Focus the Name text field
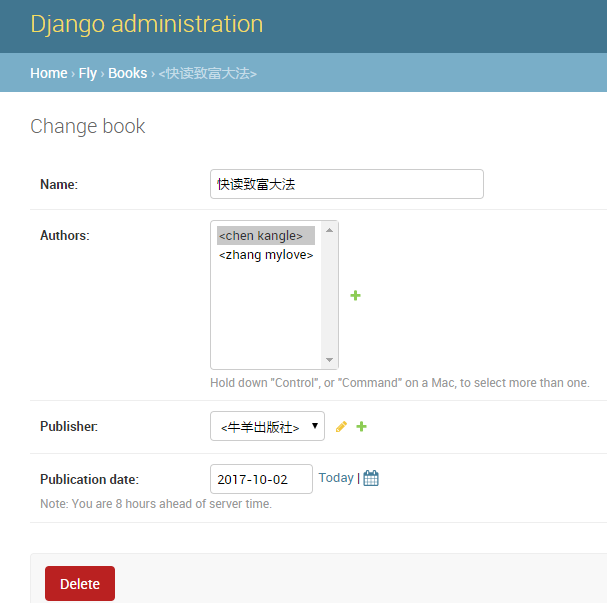 pyautogui.click(x=346, y=184)
